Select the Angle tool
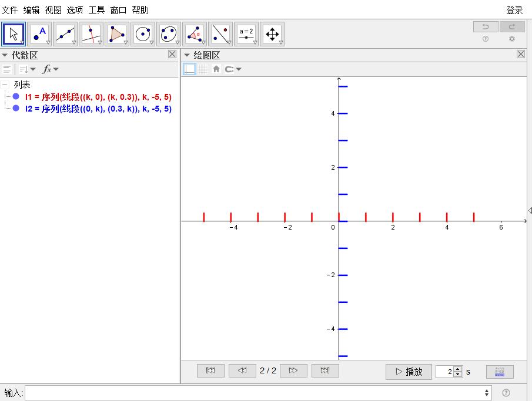532x401 pixels. [x=195, y=34]
